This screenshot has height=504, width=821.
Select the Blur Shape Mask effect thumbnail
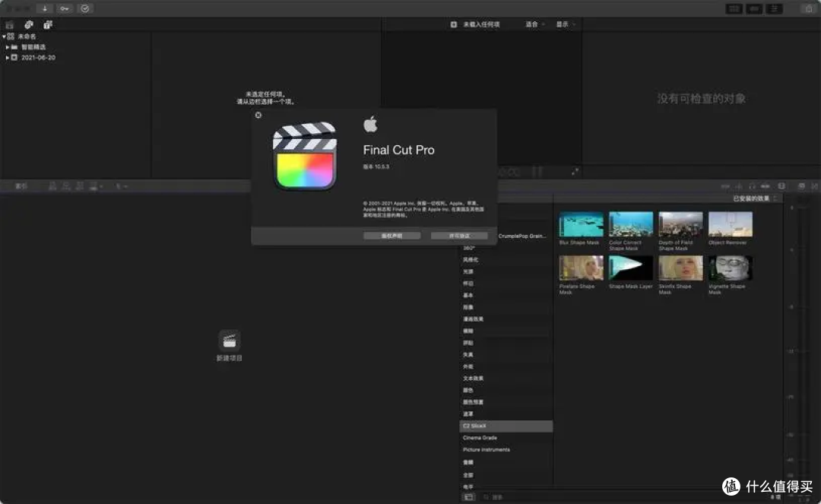pos(581,224)
